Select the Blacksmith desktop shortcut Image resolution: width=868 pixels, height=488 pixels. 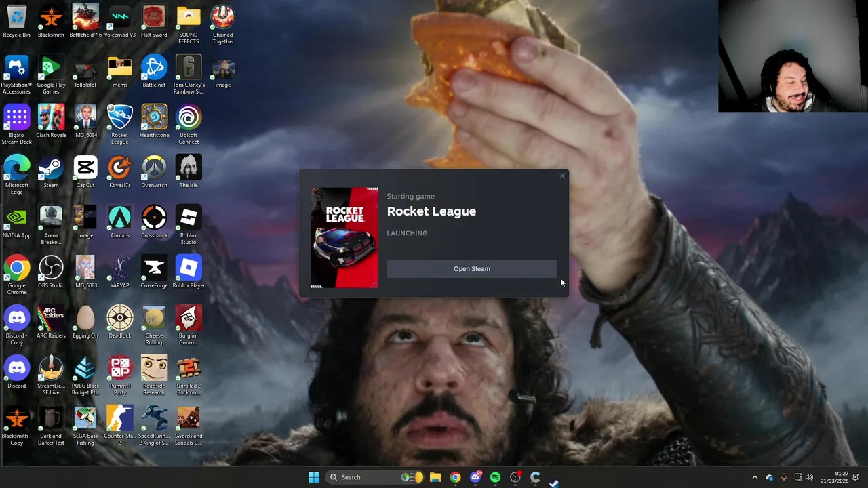(51, 22)
